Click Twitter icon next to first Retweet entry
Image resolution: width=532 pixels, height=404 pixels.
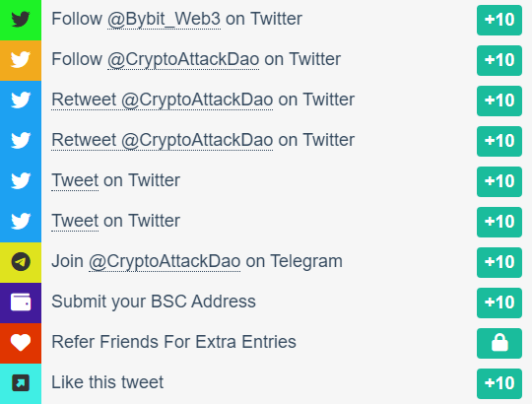coord(21,101)
